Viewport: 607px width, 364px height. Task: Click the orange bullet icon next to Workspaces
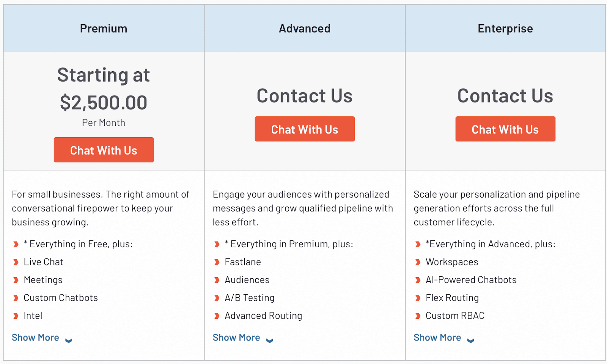[418, 262]
